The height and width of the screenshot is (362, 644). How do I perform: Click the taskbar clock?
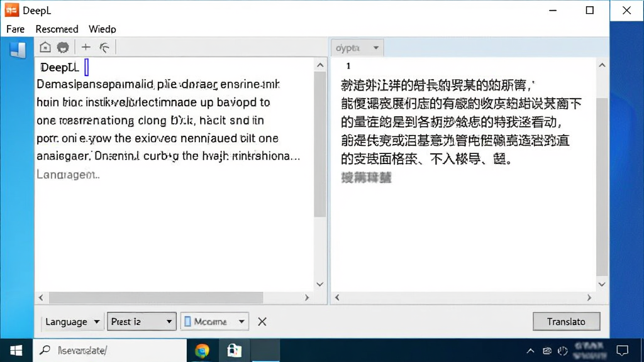tap(589, 351)
